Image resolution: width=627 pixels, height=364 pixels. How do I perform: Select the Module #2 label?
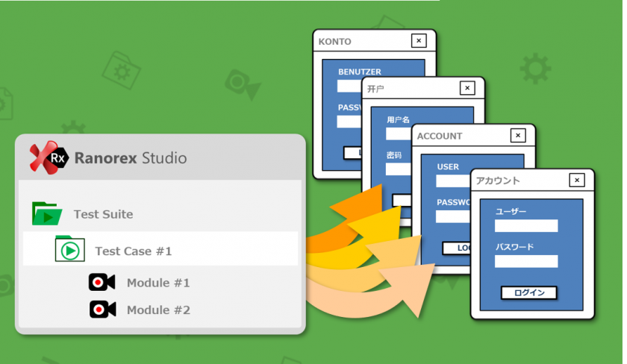point(158,310)
